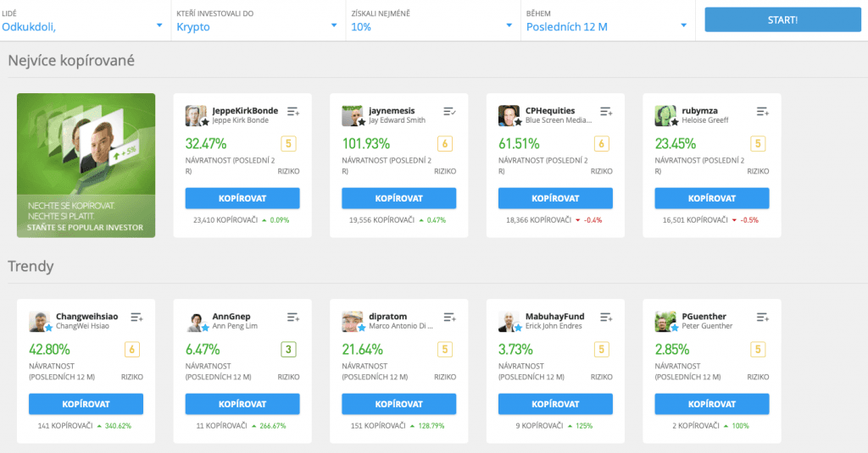Open the Lidé Odkukdoli dropdown

[82, 26]
